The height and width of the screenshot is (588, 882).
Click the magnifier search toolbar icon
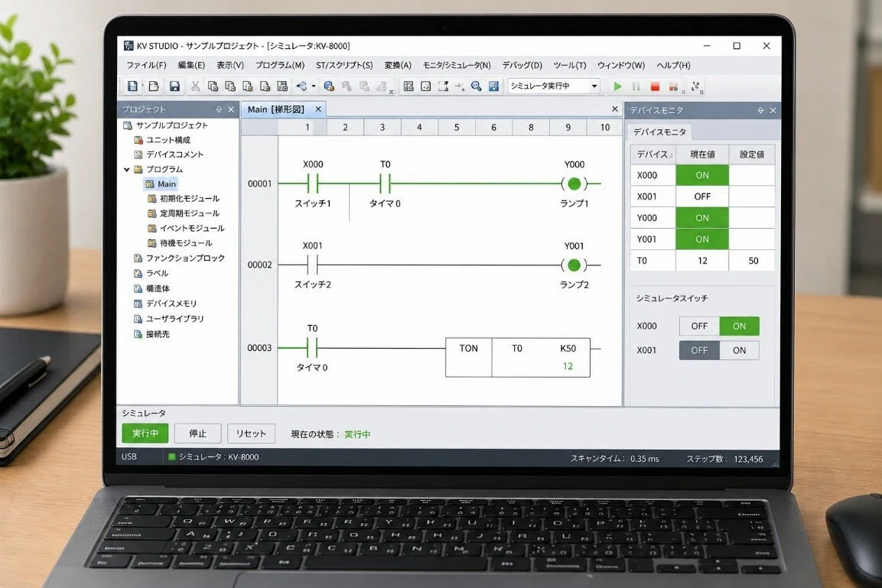point(477,86)
